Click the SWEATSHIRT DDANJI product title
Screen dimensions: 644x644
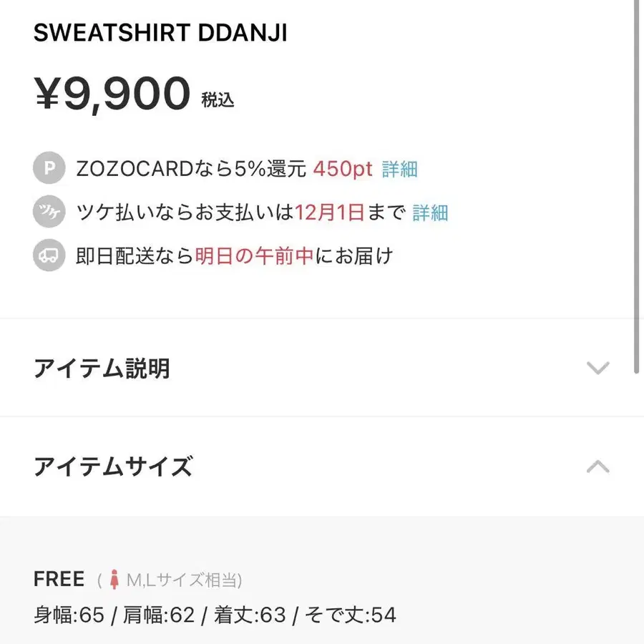(x=160, y=34)
